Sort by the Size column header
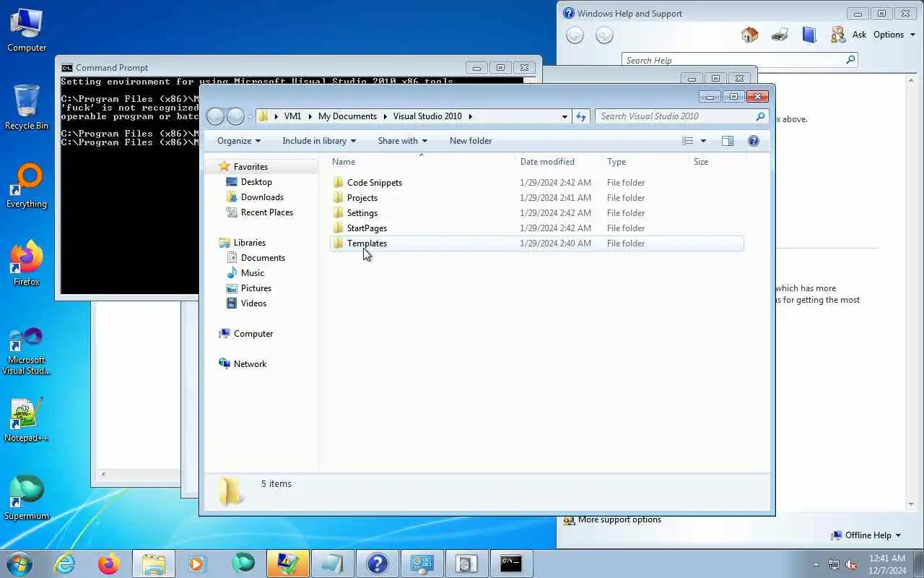Screen dimensions: 924x578 (x=718, y=162)
